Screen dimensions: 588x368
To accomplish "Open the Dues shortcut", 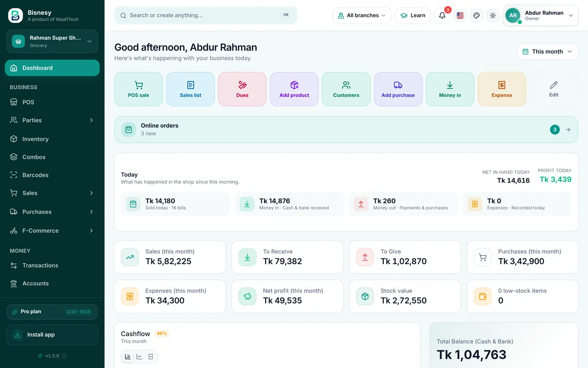I will click(242, 89).
